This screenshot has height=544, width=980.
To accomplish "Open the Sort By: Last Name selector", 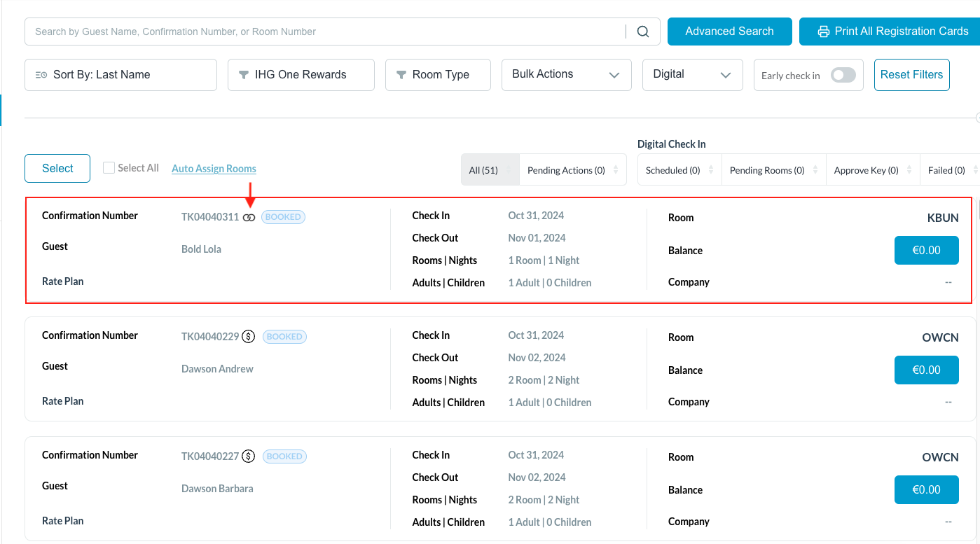I will pyautogui.click(x=120, y=75).
